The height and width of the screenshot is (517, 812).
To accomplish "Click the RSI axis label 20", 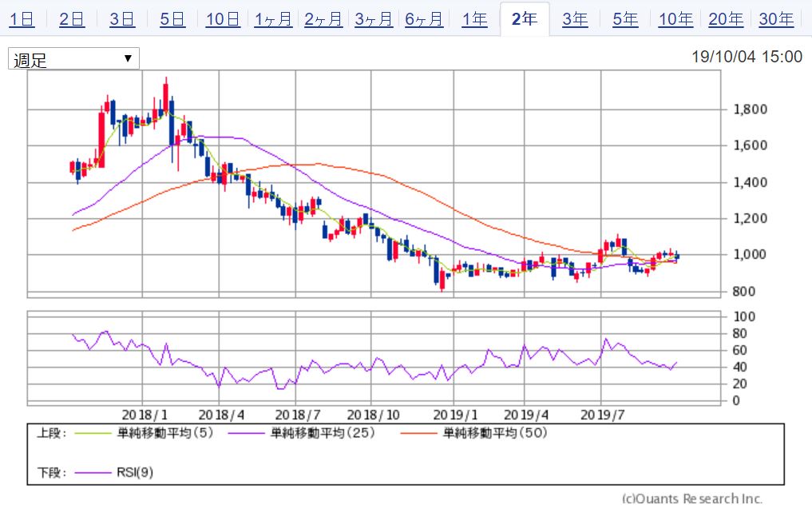I will click(x=740, y=384).
